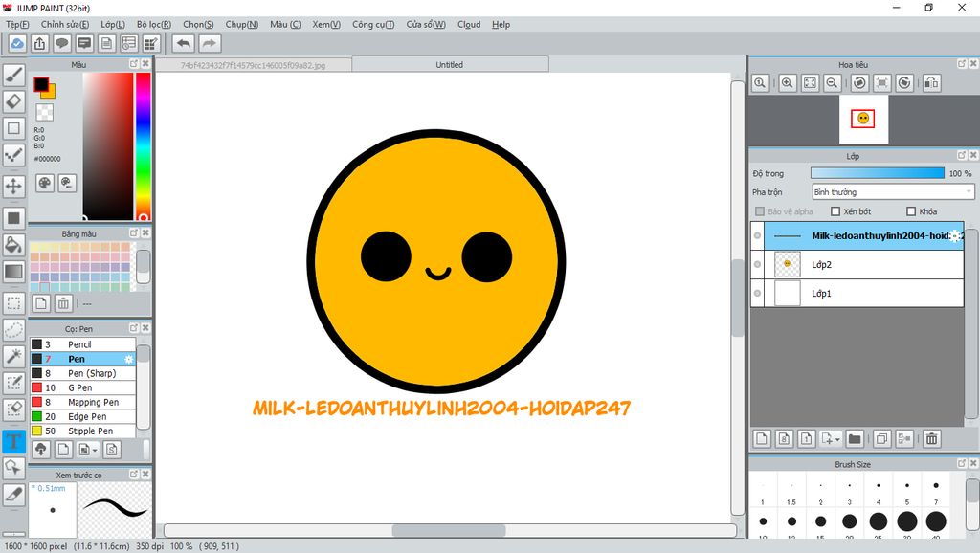
Task: Click the rainbow hue slider bar
Action: [144, 146]
